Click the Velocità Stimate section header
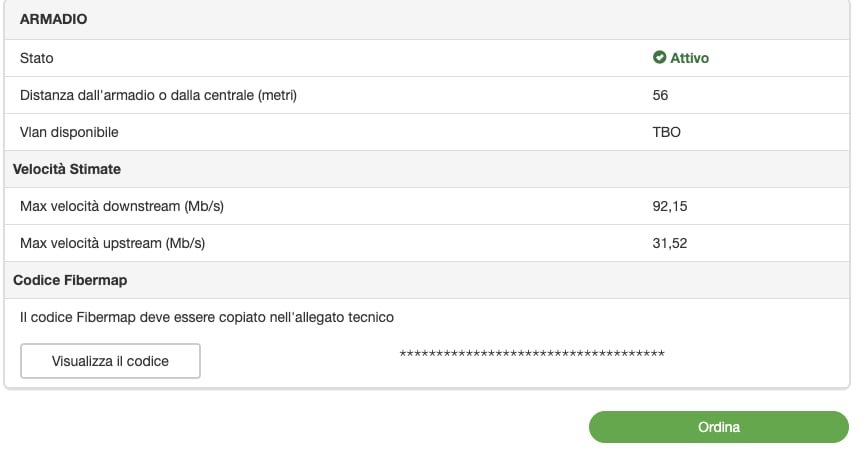Screen dimensions: 864x451 67,169
